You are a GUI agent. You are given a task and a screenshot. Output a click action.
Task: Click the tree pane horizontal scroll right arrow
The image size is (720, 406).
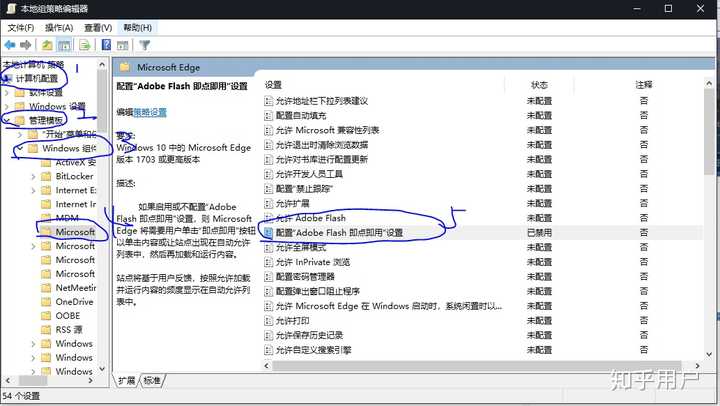pyautogui.click(x=90, y=380)
